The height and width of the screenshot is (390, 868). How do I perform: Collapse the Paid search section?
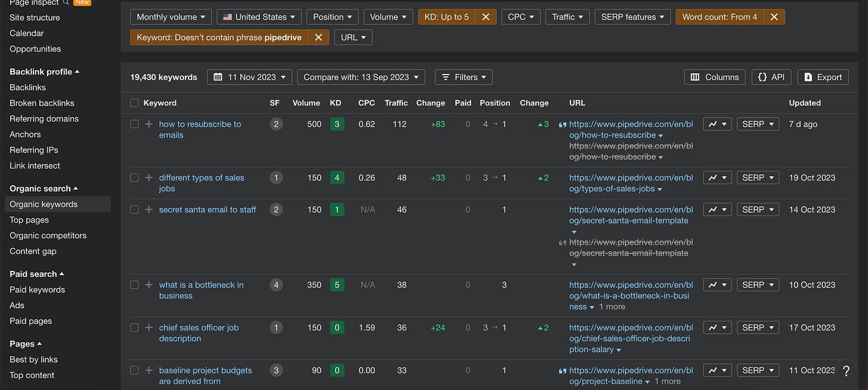tap(37, 274)
